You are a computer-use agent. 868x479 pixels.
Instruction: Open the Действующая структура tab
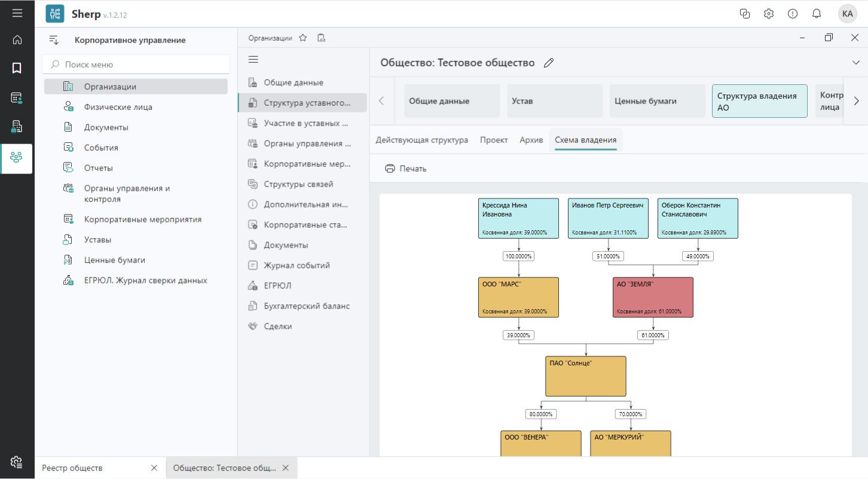[x=421, y=140]
